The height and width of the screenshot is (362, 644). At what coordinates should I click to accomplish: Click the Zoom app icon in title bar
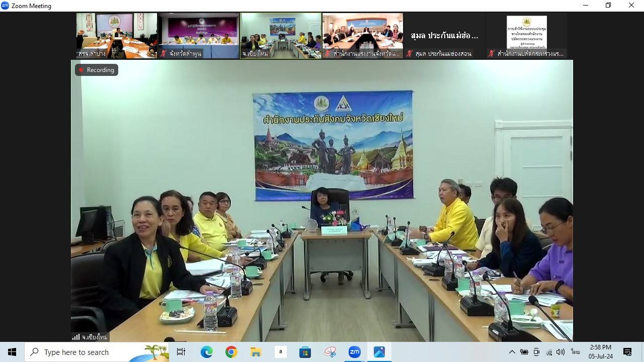pyautogui.click(x=5, y=6)
